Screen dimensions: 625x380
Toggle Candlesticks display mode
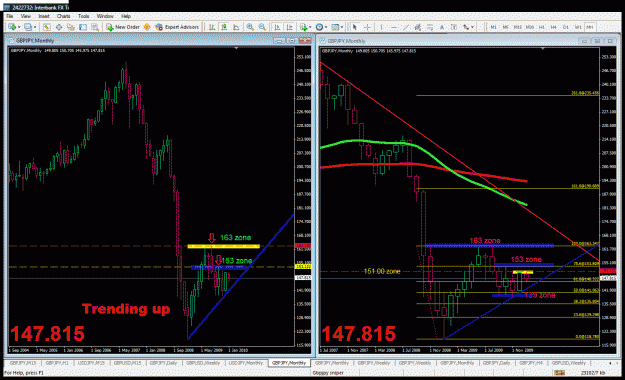[x=224, y=27]
